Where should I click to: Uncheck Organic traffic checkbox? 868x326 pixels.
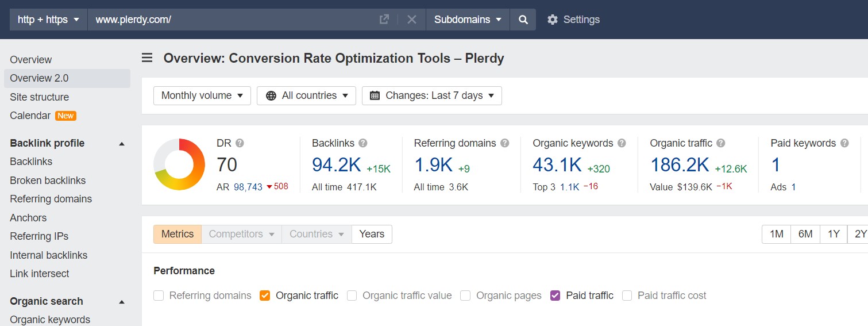[x=265, y=296]
